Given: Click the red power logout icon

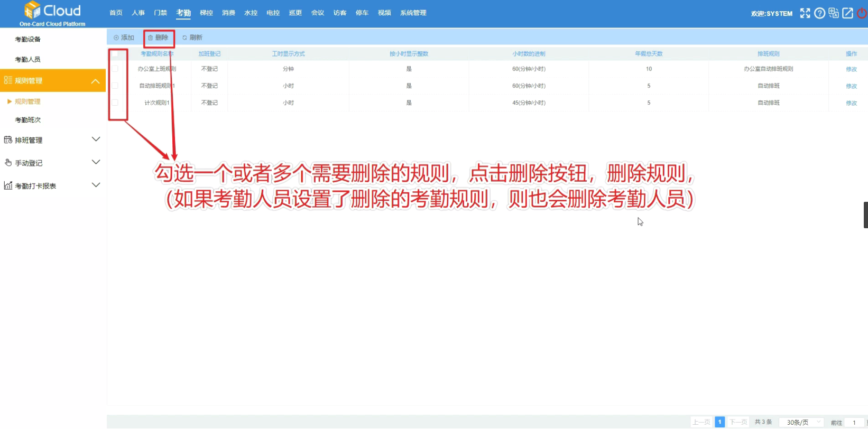Looking at the screenshot, I should click(x=862, y=13).
